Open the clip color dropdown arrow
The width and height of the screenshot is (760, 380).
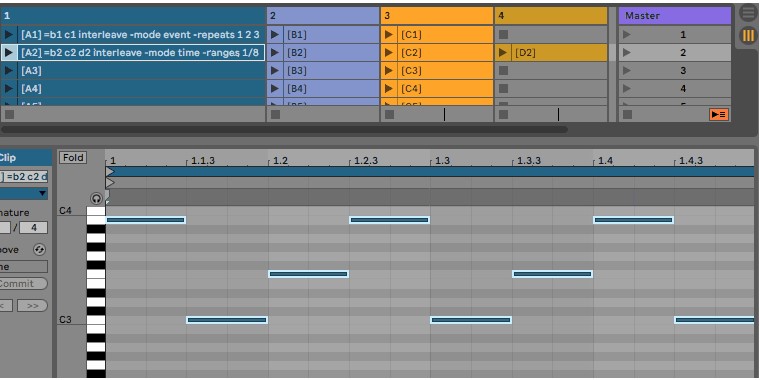[x=43, y=194]
